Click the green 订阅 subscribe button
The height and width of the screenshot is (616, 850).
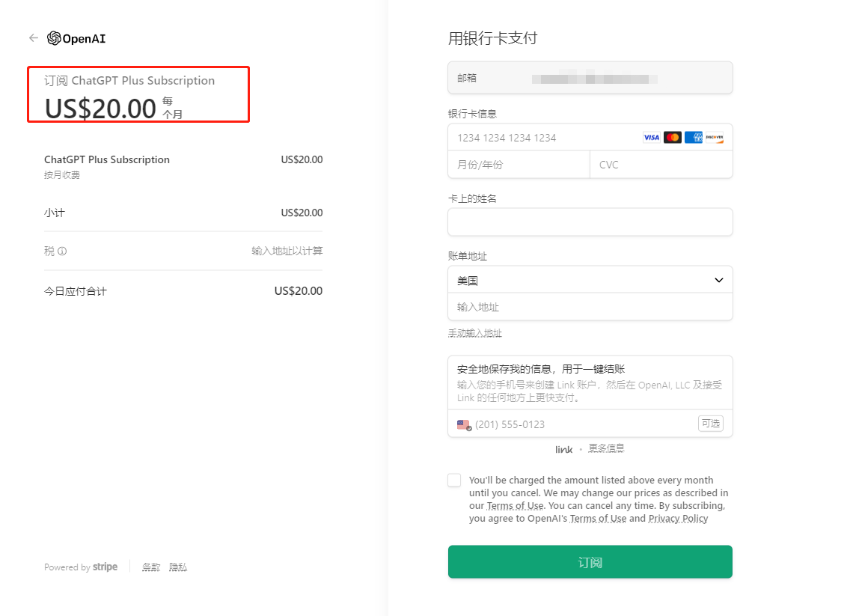click(590, 562)
